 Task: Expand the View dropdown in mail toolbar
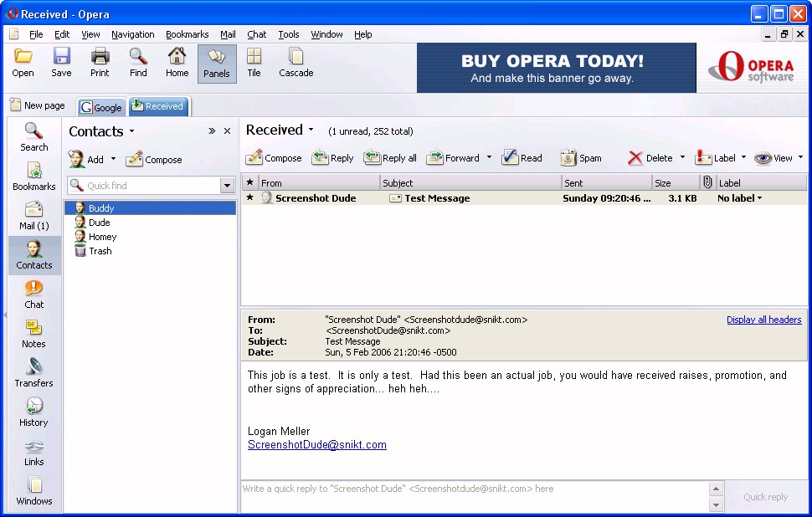point(799,158)
